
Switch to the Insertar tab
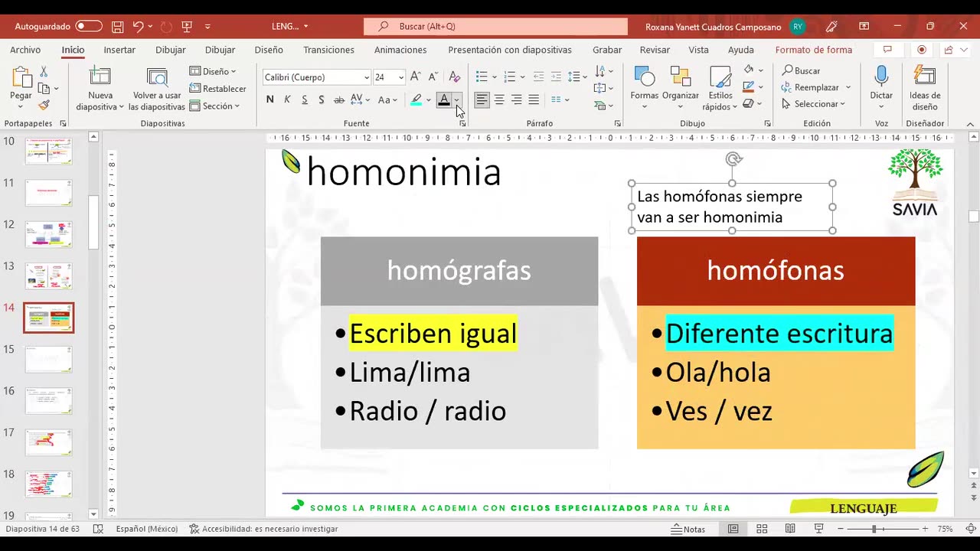pyautogui.click(x=119, y=50)
